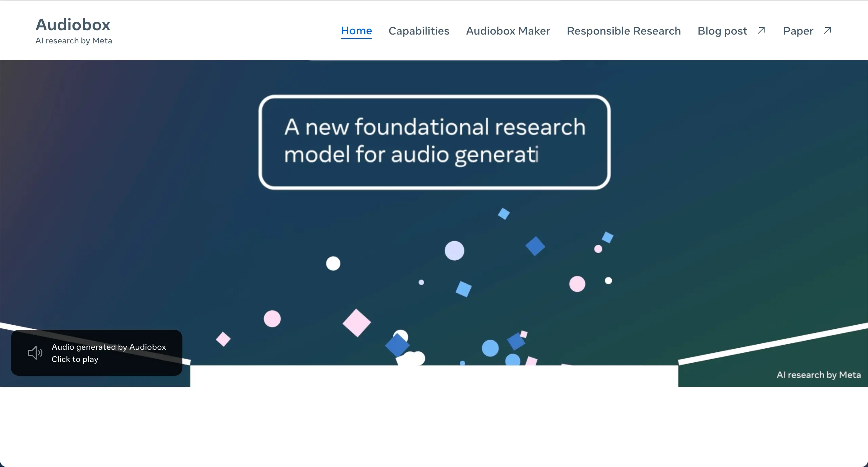Viewport: 868px width, 467px height.
Task: Click the external-link arrow beside Paper
Action: click(827, 30)
